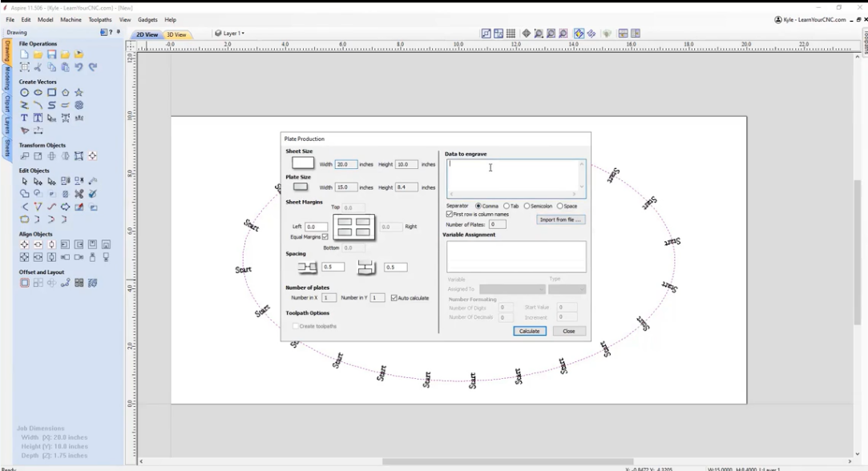Open the Offset Vectors tool
This screenshot has height=471, width=868.
(24, 283)
